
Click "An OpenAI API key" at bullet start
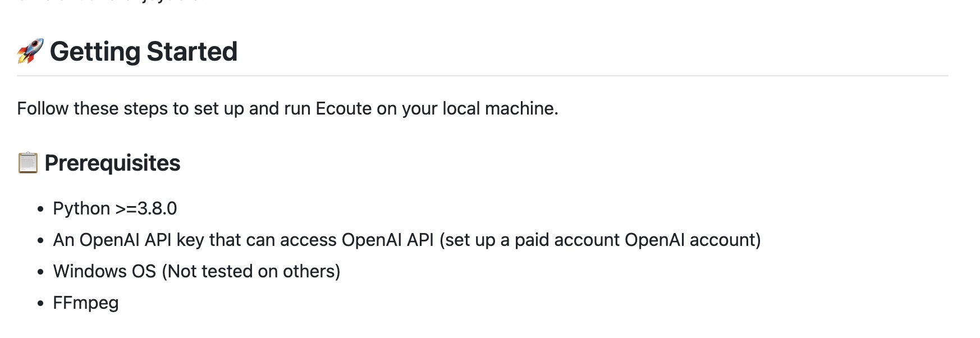point(129,240)
